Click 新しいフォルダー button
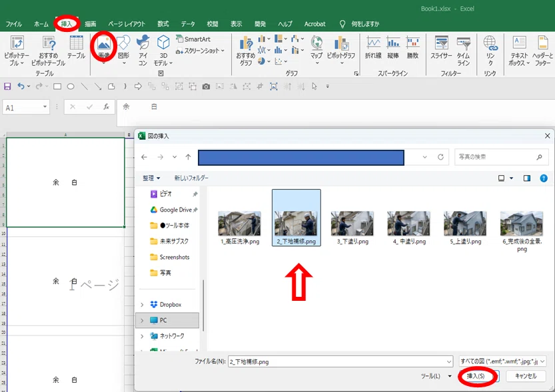Image resolution: width=555 pixels, height=392 pixels. (191, 178)
